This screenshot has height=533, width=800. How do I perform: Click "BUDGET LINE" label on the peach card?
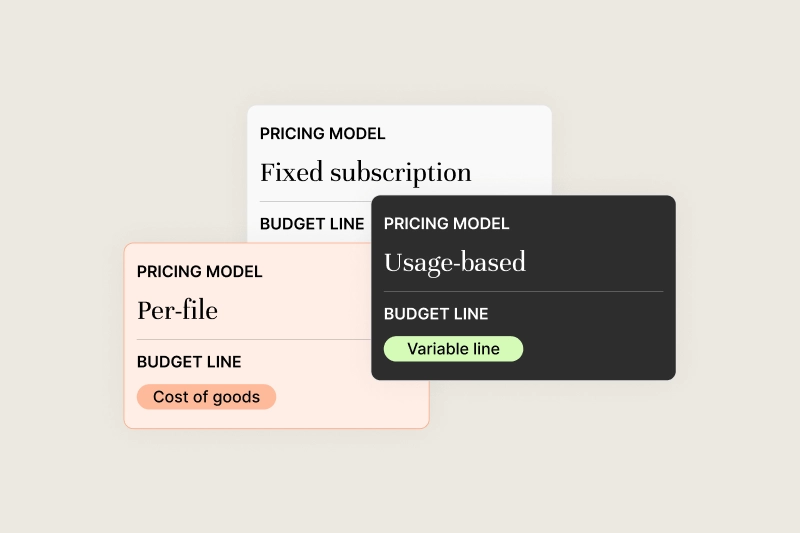click(x=189, y=362)
